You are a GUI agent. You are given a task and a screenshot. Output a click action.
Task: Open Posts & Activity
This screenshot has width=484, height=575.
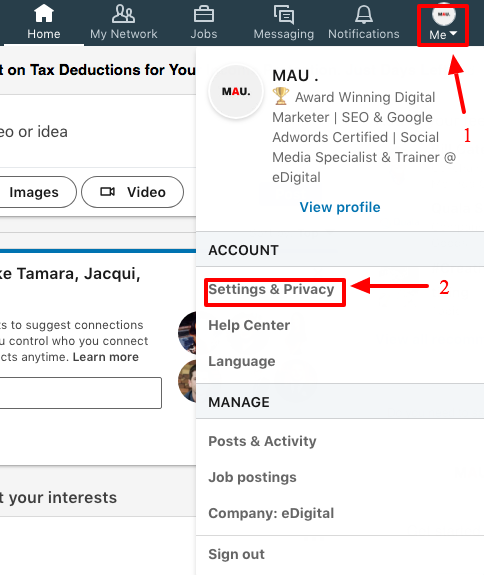pyautogui.click(x=262, y=441)
